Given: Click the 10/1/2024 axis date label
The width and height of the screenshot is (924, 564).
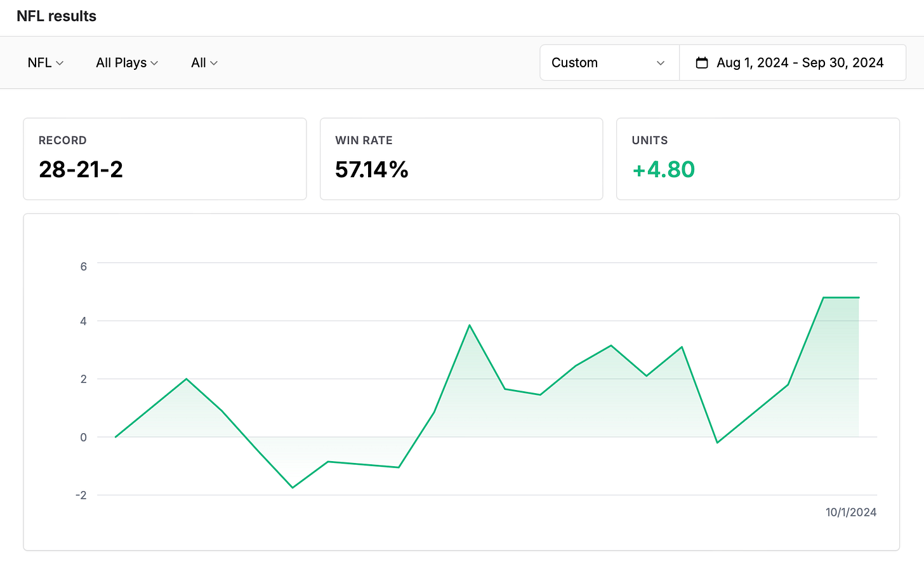Looking at the screenshot, I should pos(851,513).
